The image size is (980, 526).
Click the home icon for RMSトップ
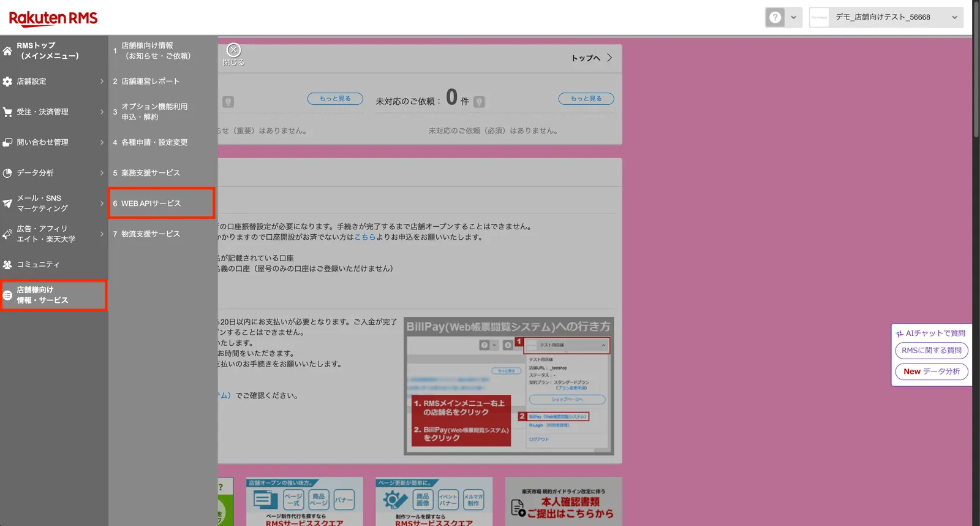pyautogui.click(x=7, y=51)
